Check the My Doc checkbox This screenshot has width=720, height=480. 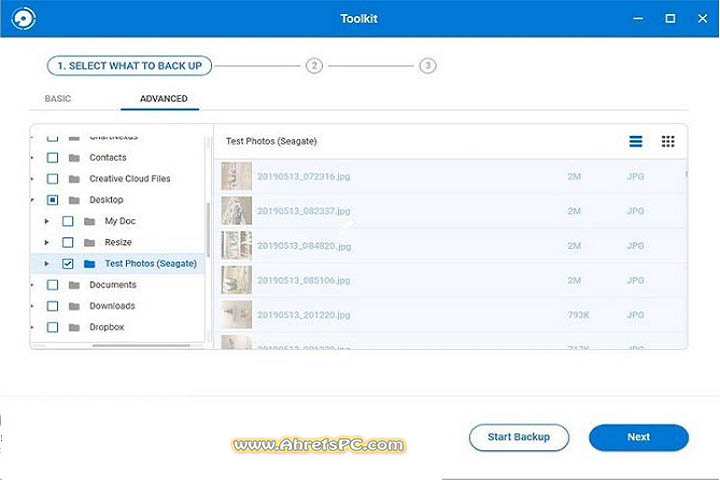click(x=68, y=221)
